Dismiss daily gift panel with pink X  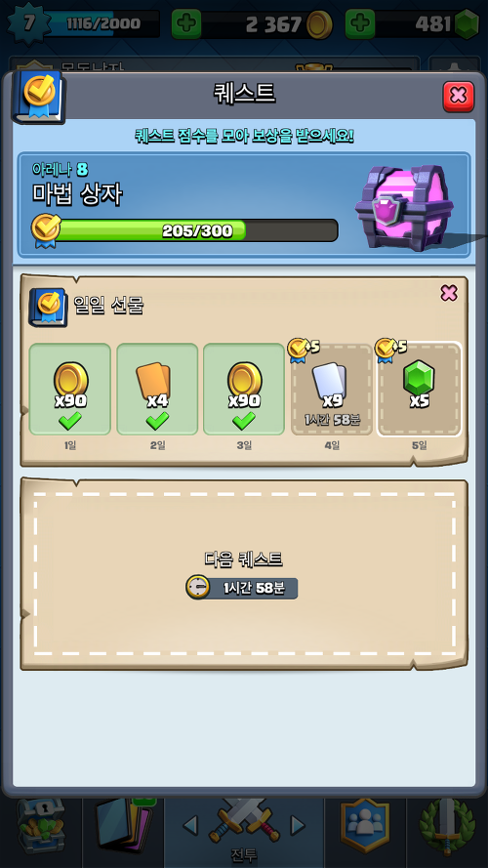click(449, 293)
